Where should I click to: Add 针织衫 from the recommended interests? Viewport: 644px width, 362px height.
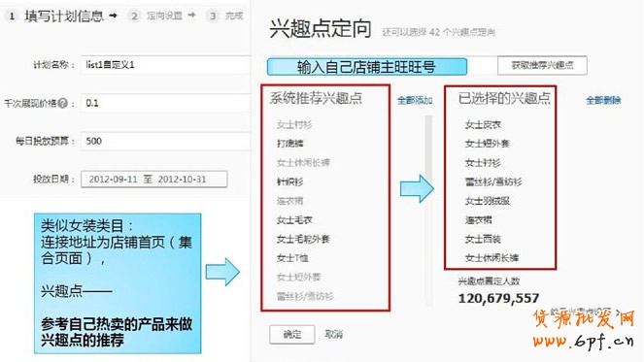(x=290, y=181)
